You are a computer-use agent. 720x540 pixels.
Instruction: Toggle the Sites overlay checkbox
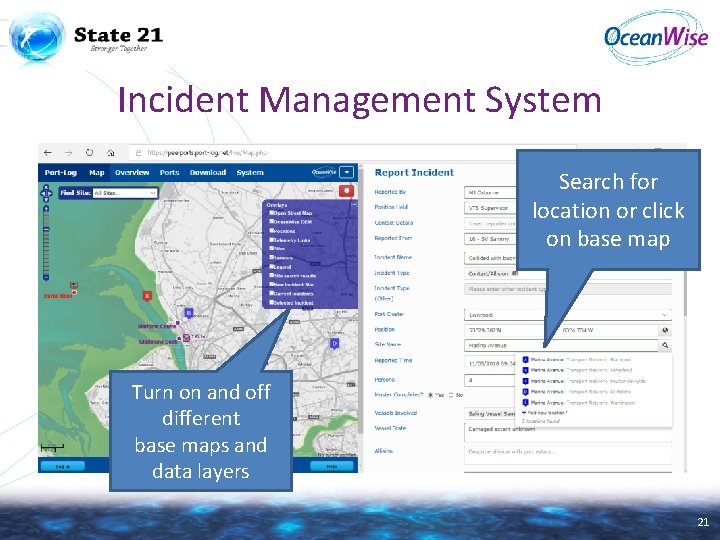coord(271,248)
